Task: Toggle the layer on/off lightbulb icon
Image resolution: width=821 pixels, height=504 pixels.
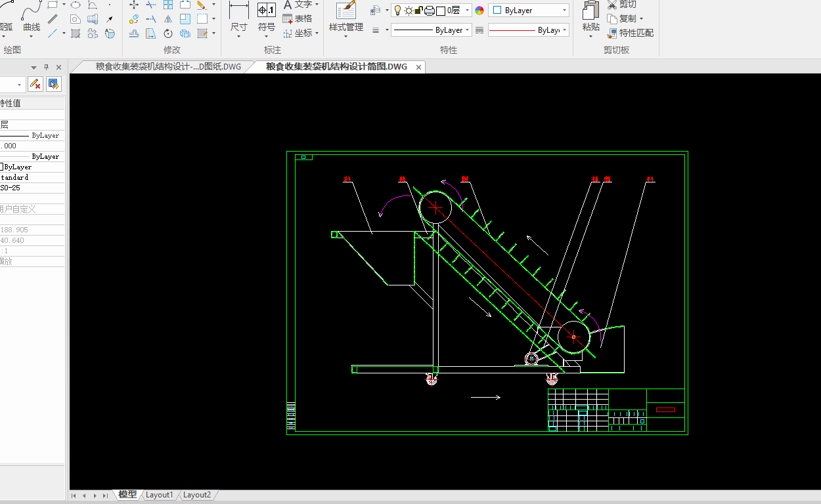Action: tap(397, 10)
